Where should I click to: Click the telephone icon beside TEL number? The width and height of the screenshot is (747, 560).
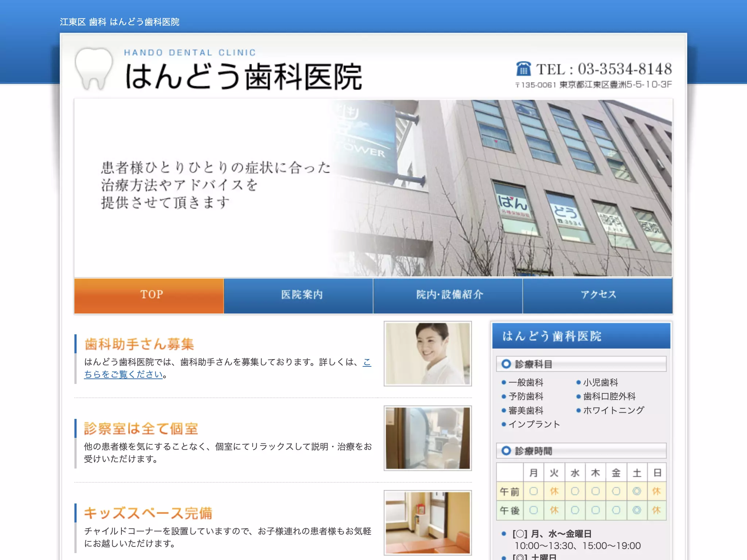tap(523, 69)
